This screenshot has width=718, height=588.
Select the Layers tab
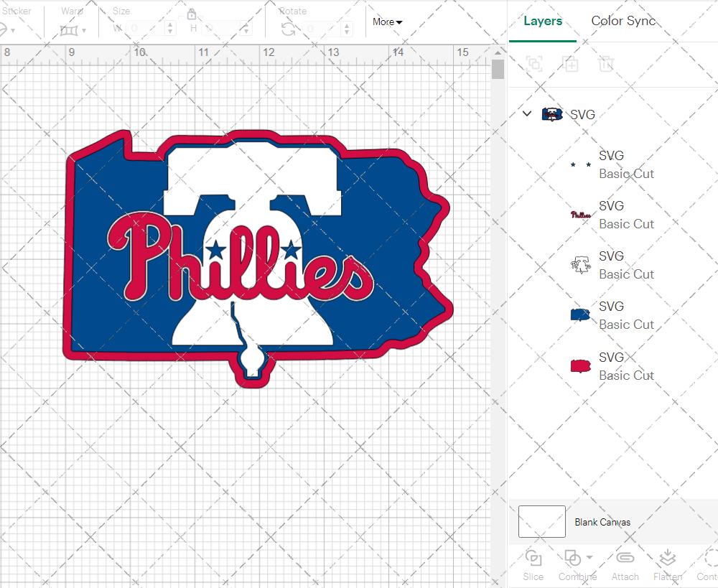click(543, 21)
